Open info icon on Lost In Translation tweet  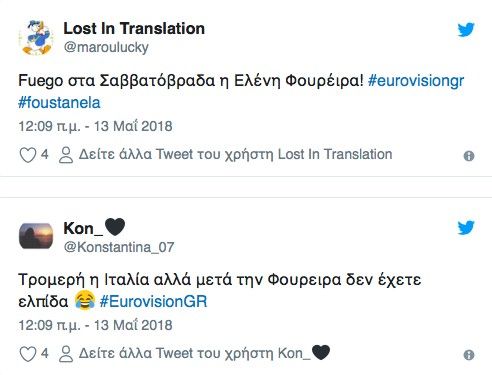[469, 156]
